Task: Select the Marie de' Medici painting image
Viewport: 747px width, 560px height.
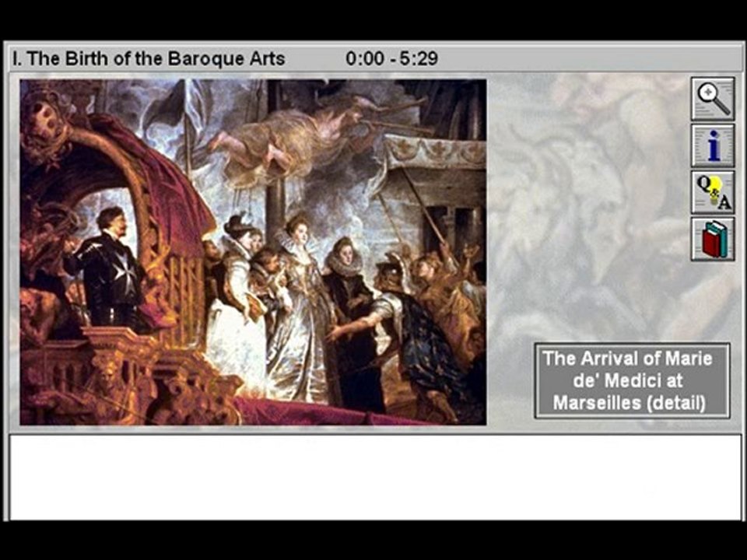Action: [253, 252]
